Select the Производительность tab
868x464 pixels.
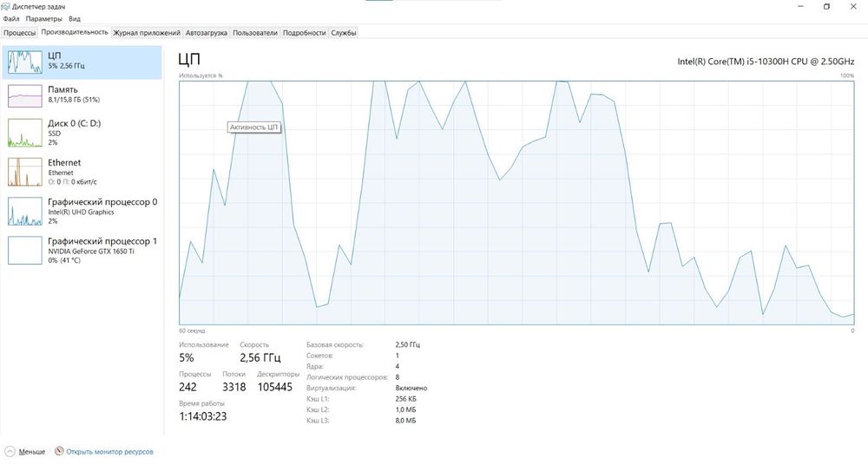pos(74,32)
